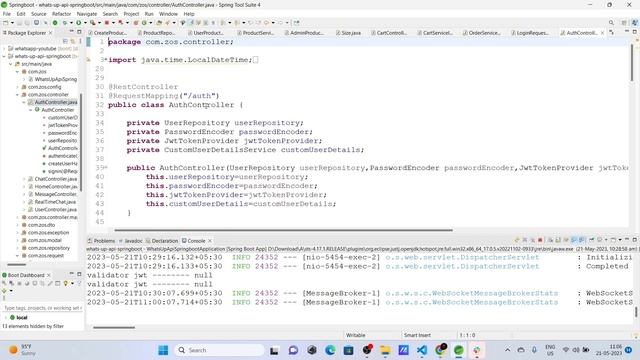Open dropdown arrow beside green run button
Image resolution: width=640 pixels, height=360 pixels.
[x=84, y=23]
